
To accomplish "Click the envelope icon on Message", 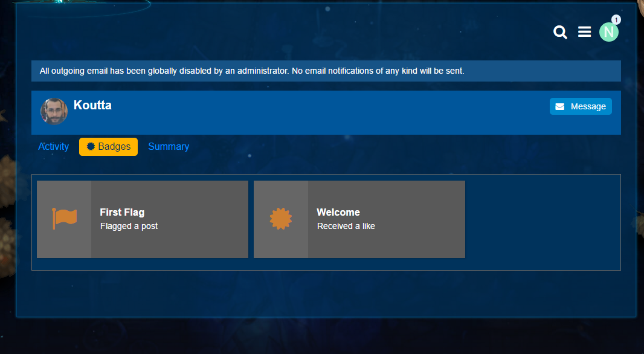I will pos(560,106).
